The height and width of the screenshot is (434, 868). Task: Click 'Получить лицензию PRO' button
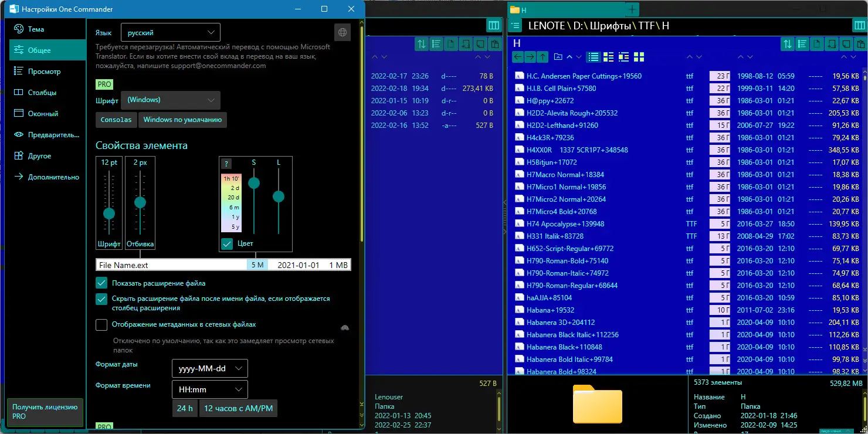[x=45, y=411]
